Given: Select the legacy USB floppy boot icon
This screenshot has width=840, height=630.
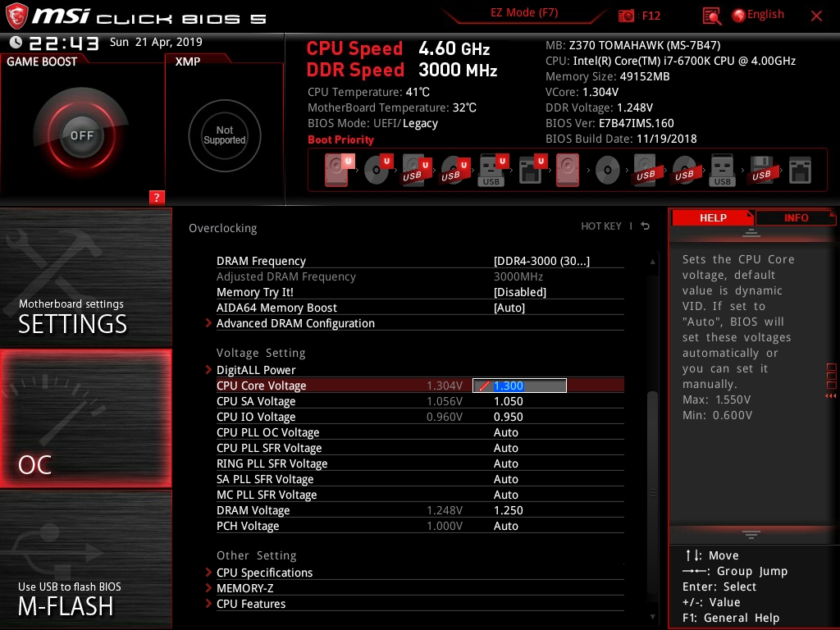Looking at the screenshot, I should click(761, 170).
